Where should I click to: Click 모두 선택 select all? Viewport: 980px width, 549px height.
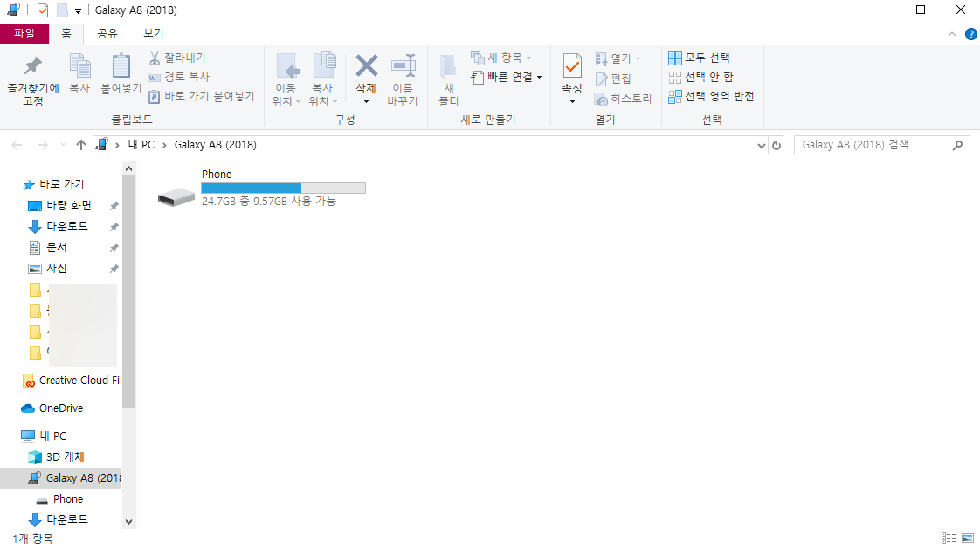click(x=699, y=58)
